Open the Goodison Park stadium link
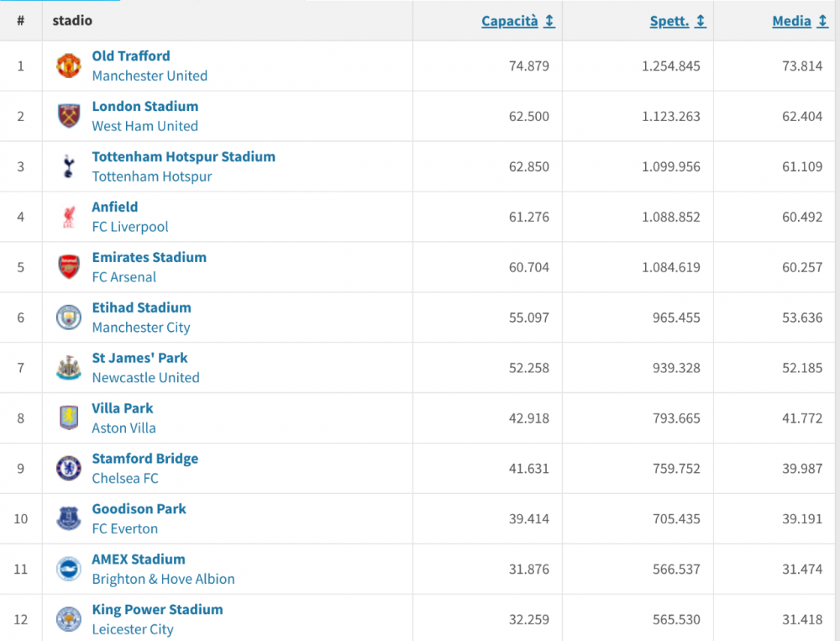This screenshot has width=840, height=641. 139,508
